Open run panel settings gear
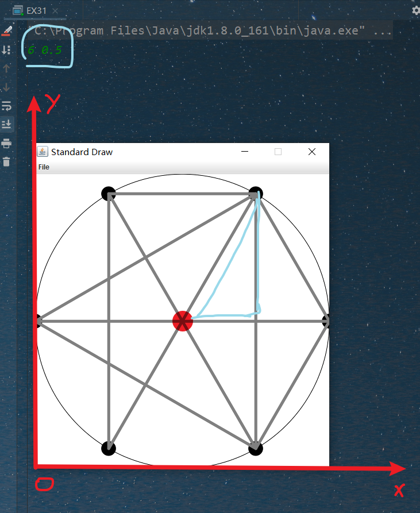The image size is (420, 513). click(x=416, y=10)
